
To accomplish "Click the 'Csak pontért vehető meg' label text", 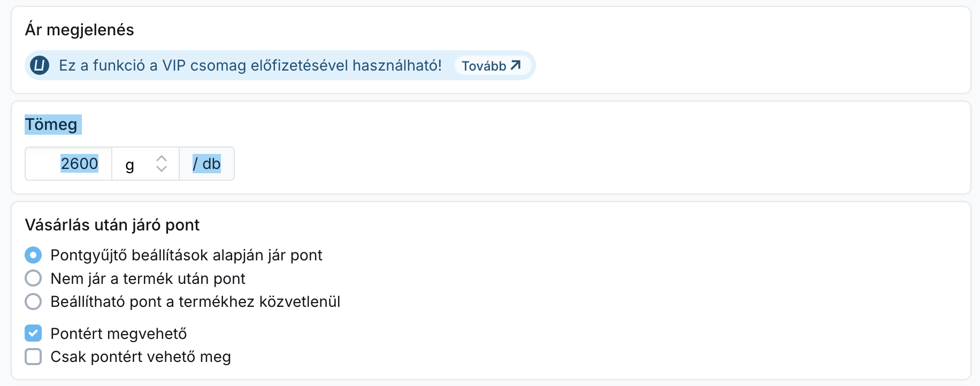I will coord(141,357).
